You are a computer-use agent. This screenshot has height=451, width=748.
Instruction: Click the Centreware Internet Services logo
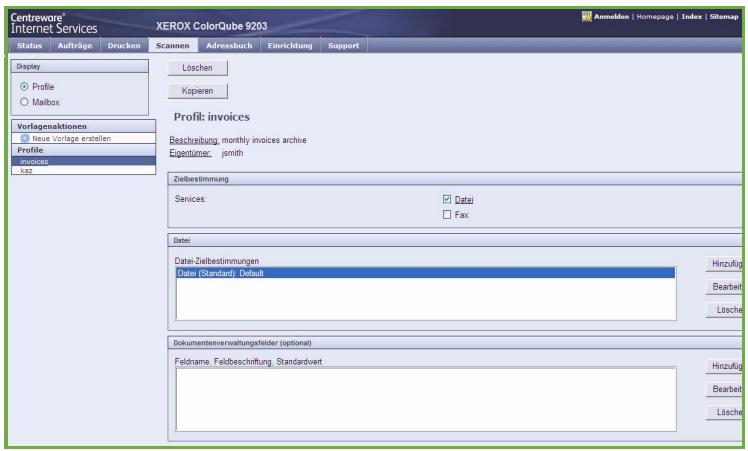53,23
